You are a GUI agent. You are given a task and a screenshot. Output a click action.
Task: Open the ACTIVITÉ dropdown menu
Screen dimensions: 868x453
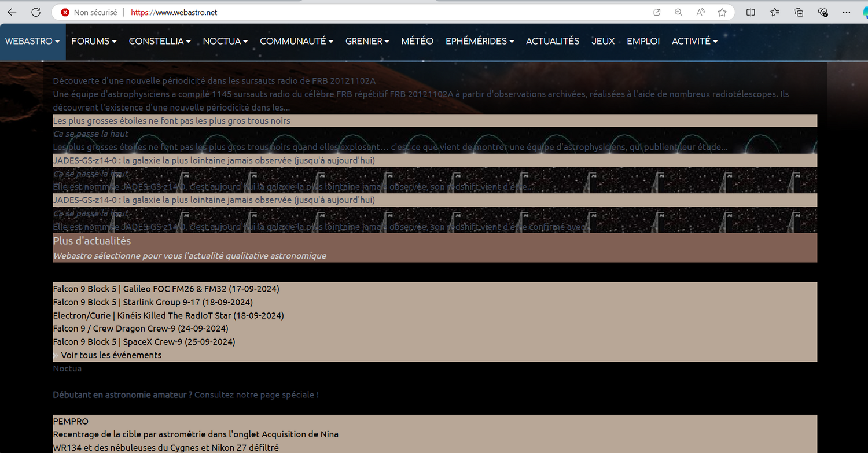coord(695,41)
